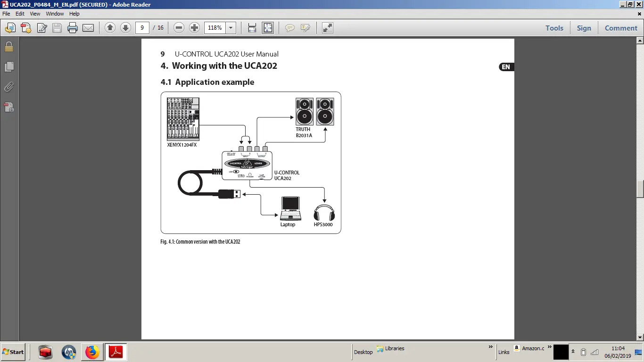Toggle fit one full page view

[x=268, y=28]
